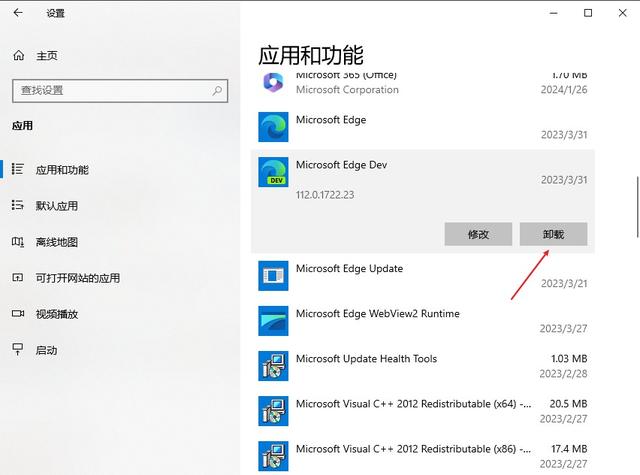This screenshot has height=475, width=640.
Task: Click the 启动 monitor icon
Action: [x=18, y=349]
